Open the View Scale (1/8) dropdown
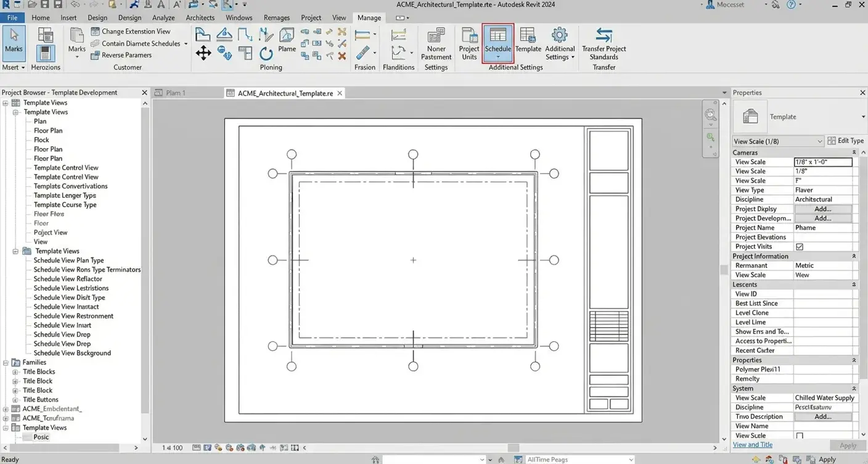 [x=778, y=141]
